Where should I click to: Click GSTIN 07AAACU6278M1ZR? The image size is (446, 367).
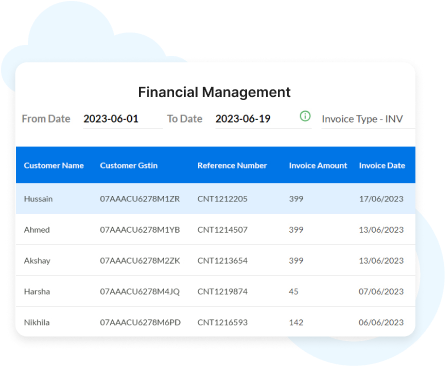pyautogui.click(x=140, y=199)
